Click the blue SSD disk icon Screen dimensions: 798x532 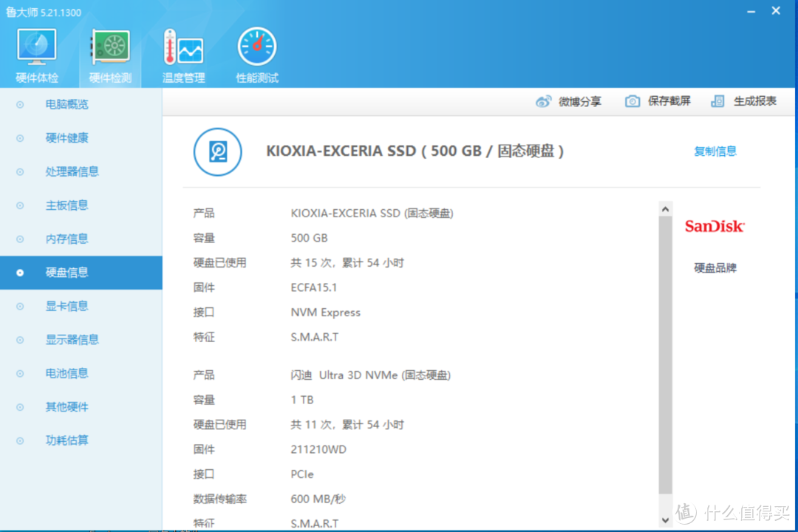pos(218,152)
